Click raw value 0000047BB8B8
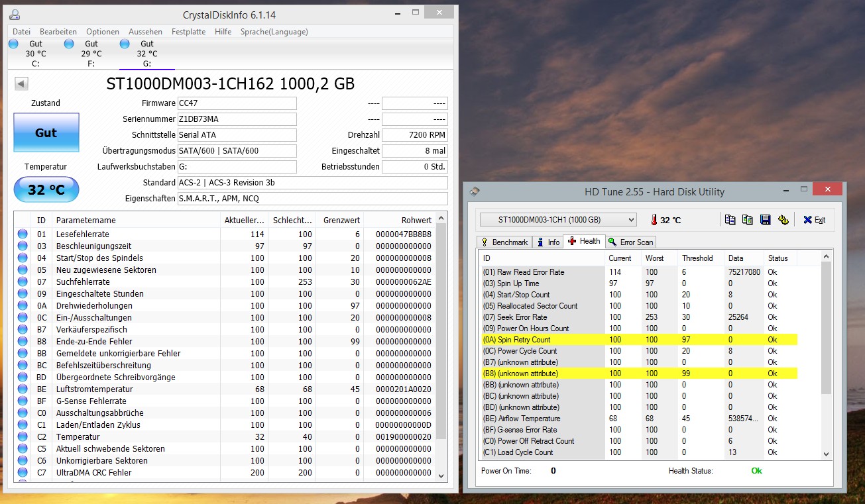The image size is (865, 504). (403, 234)
